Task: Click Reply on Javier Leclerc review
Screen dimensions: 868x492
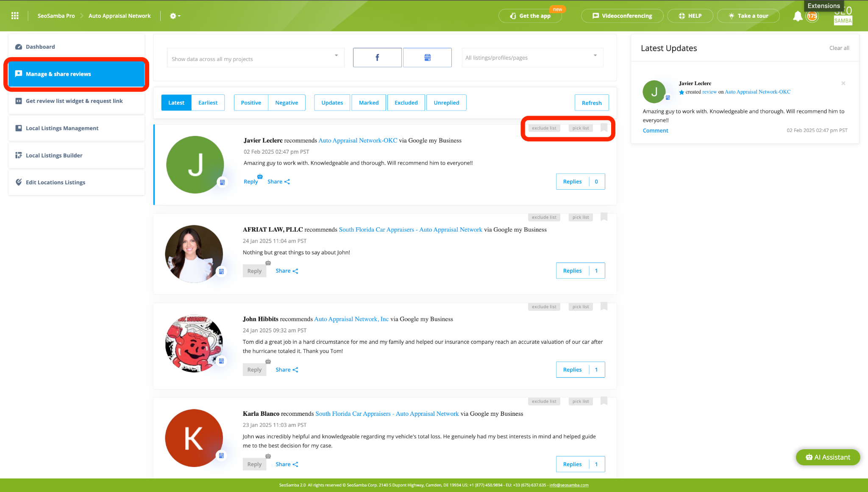Action: click(x=250, y=182)
